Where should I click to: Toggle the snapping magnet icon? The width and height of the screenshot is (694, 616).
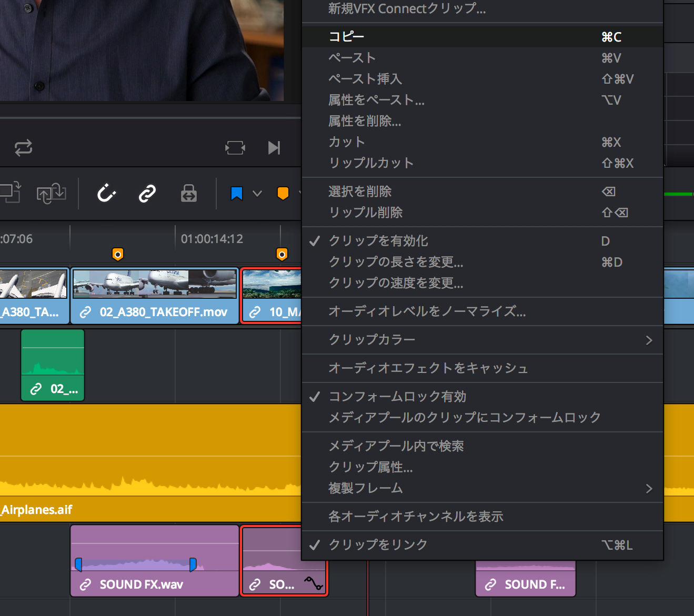tap(106, 194)
